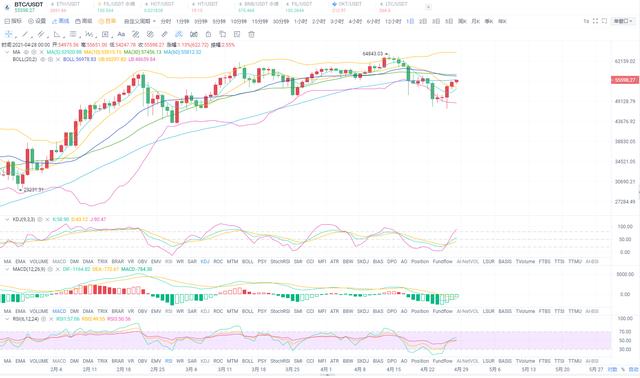The image size is (640, 378).
Task: Open settings for the MA indicator
Action: pos(34,52)
